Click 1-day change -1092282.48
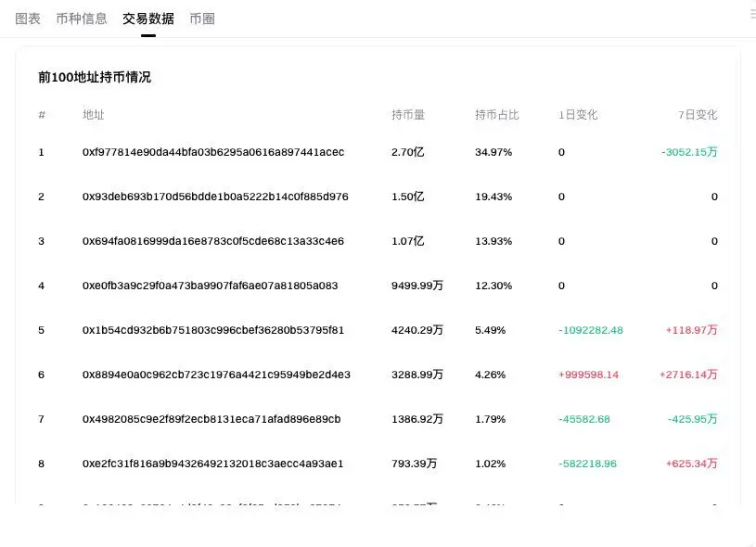Image resolution: width=756 pixels, height=547 pixels. pyautogui.click(x=591, y=330)
